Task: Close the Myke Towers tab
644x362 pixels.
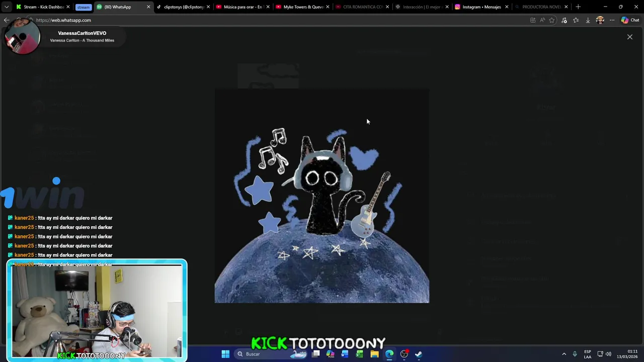Action: pyautogui.click(x=328, y=7)
